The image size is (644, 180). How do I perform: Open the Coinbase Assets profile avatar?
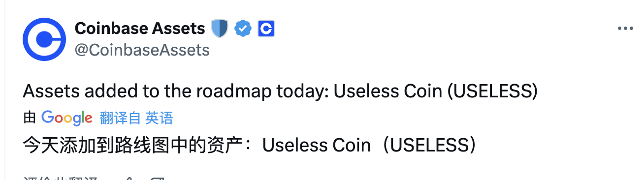45,39
